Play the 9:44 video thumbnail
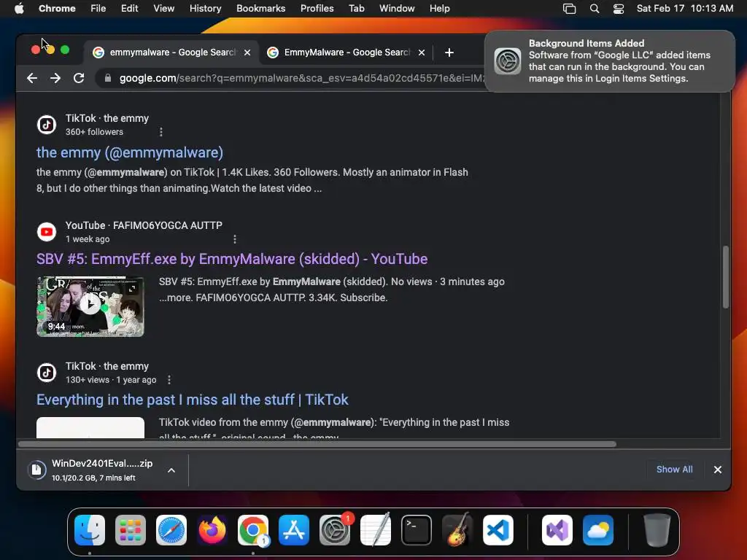Screen dimensions: 747x560 90,304
